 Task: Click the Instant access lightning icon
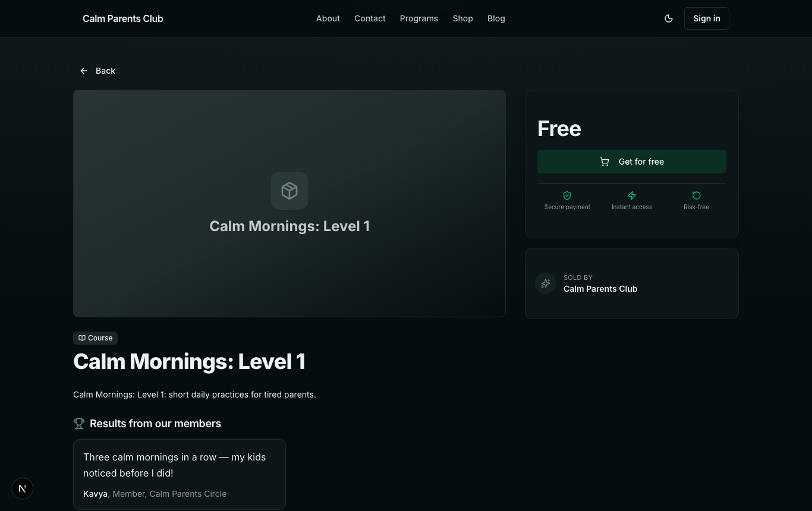[x=632, y=195]
